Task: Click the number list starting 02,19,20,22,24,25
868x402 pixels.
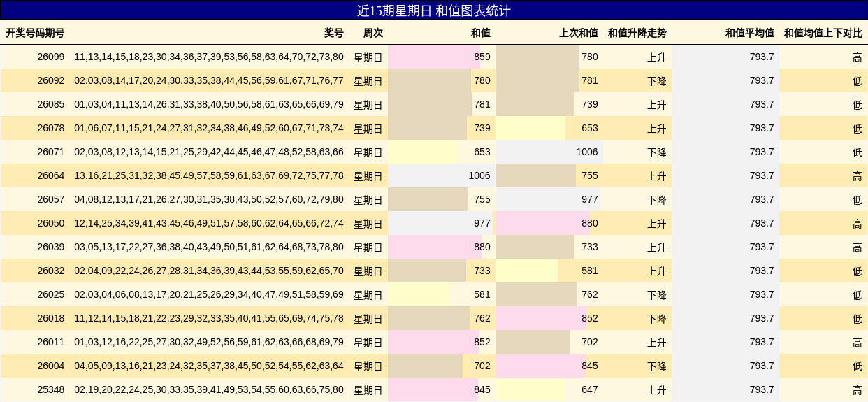Action: [x=209, y=389]
